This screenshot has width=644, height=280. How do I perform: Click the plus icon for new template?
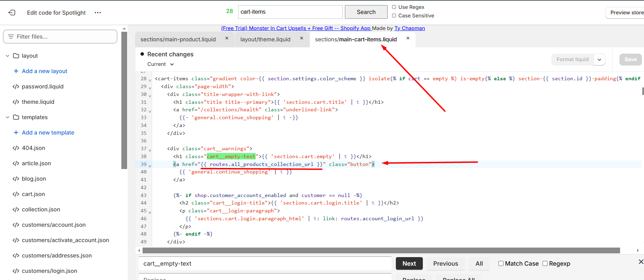[16, 132]
